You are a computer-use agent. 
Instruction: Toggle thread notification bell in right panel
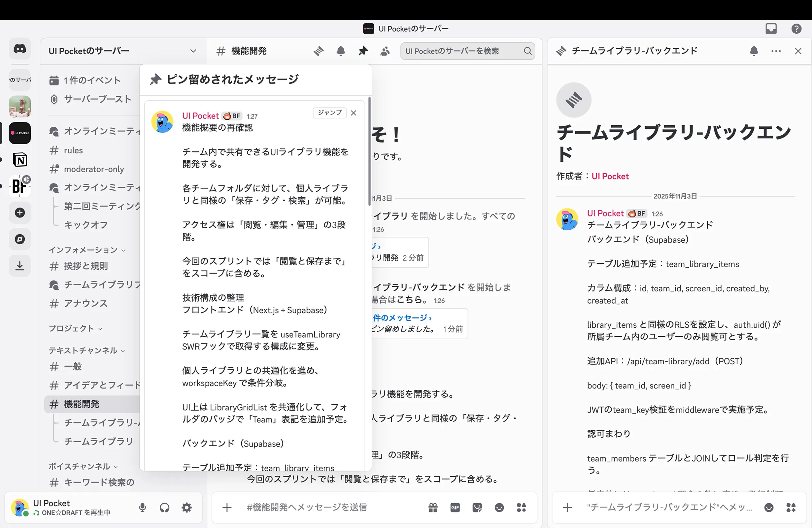click(754, 51)
